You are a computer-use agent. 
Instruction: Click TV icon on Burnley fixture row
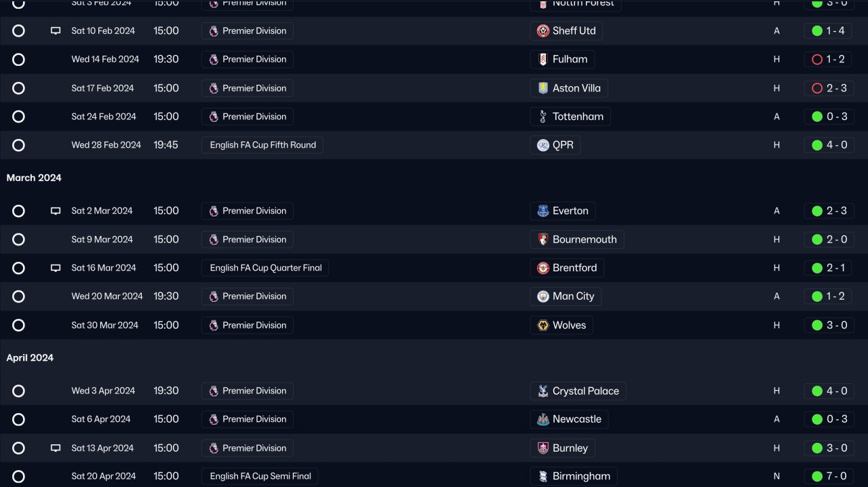[x=56, y=448]
